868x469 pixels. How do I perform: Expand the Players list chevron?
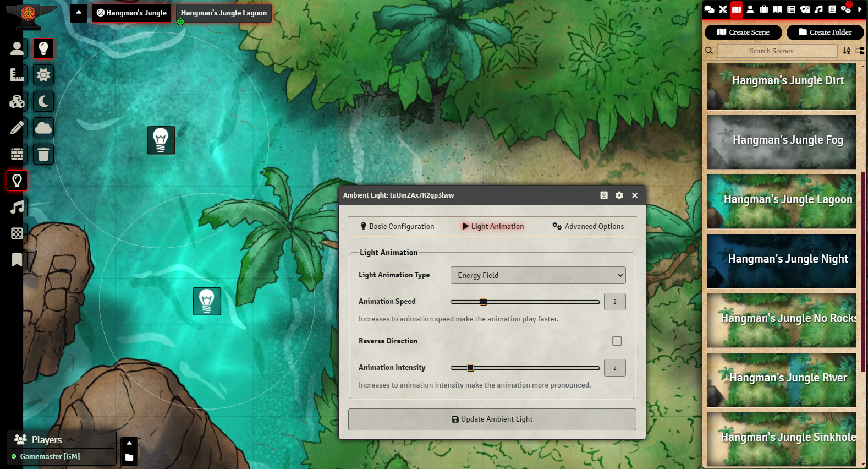point(71,439)
